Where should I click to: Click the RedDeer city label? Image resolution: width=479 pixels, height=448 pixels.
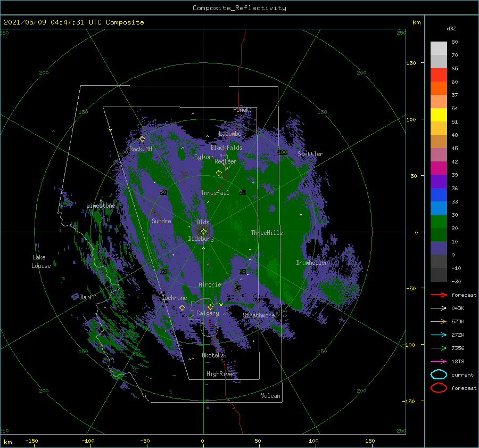226,161
